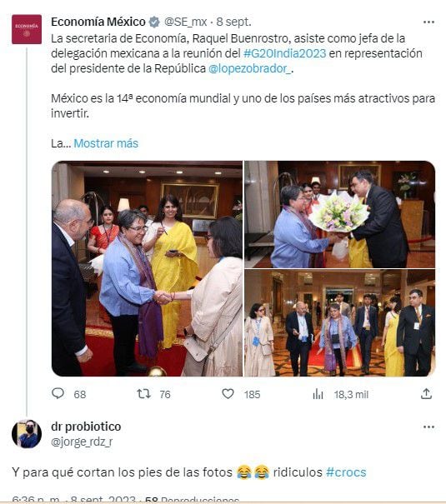Image resolution: width=446 pixels, height=504 pixels.
Task: Open more options on Economía México tweet
Action: 428,22
